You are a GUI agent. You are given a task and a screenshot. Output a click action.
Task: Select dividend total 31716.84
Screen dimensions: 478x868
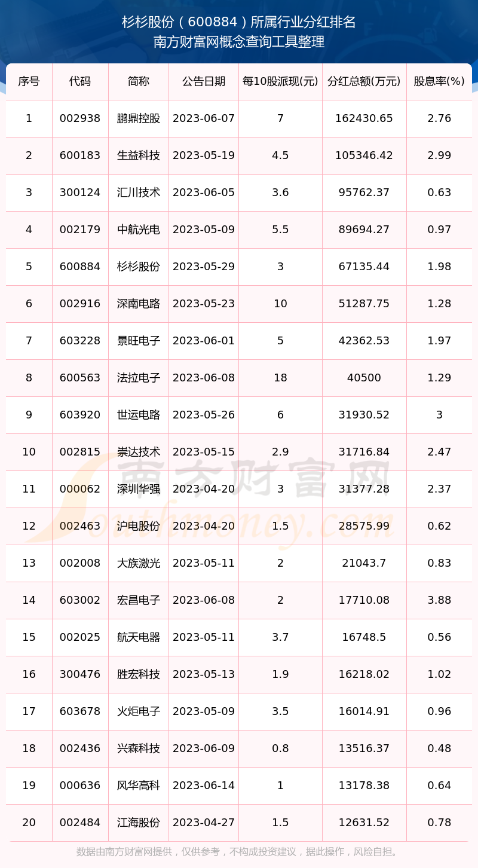coord(364,452)
